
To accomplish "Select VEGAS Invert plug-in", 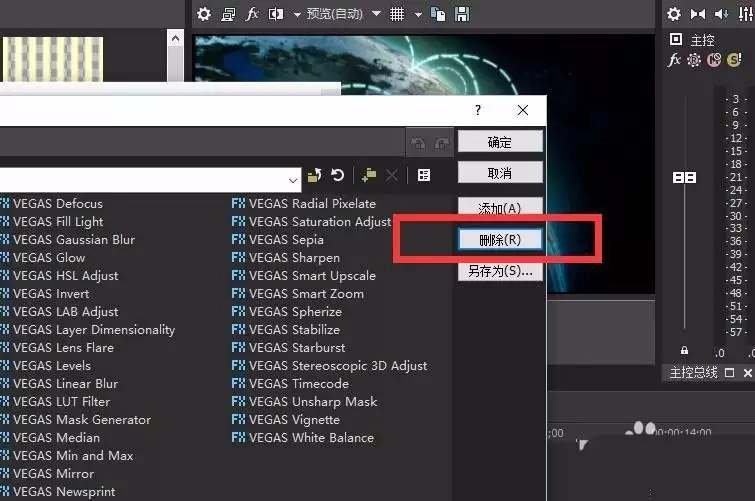I will (x=45, y=293).
